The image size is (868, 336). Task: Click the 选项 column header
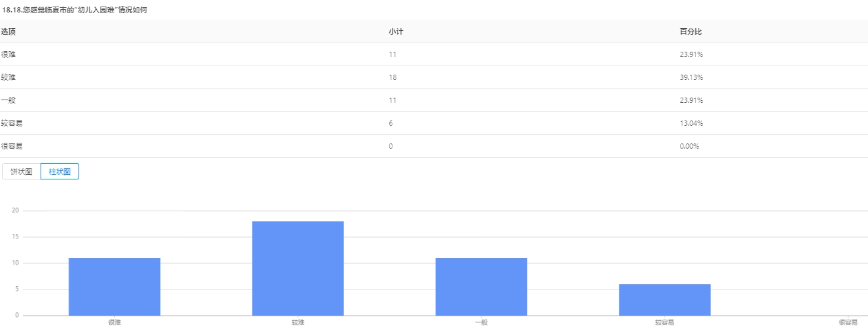(8, 31)
